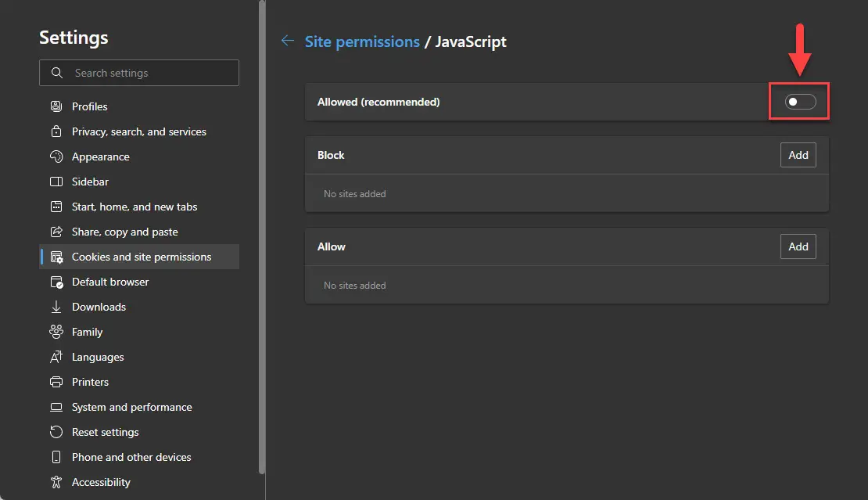Select Cookies and site permissions
The image size is (868, 500).
tap(139, 257)
